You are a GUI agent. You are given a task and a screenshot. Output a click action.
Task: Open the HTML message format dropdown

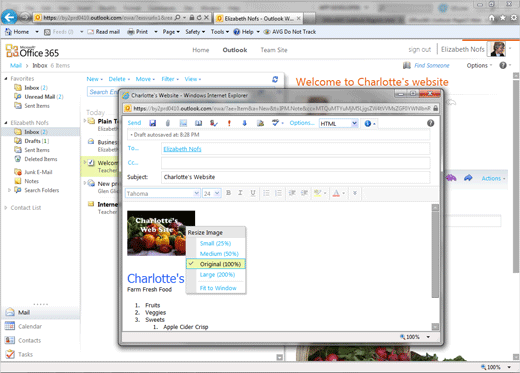(338, 124)
